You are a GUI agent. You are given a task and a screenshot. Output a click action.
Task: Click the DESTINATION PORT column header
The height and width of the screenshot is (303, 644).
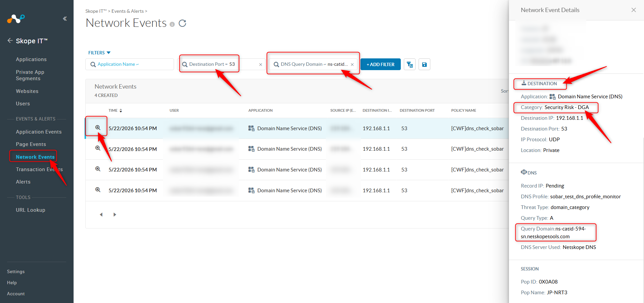[x=417, y=110]
